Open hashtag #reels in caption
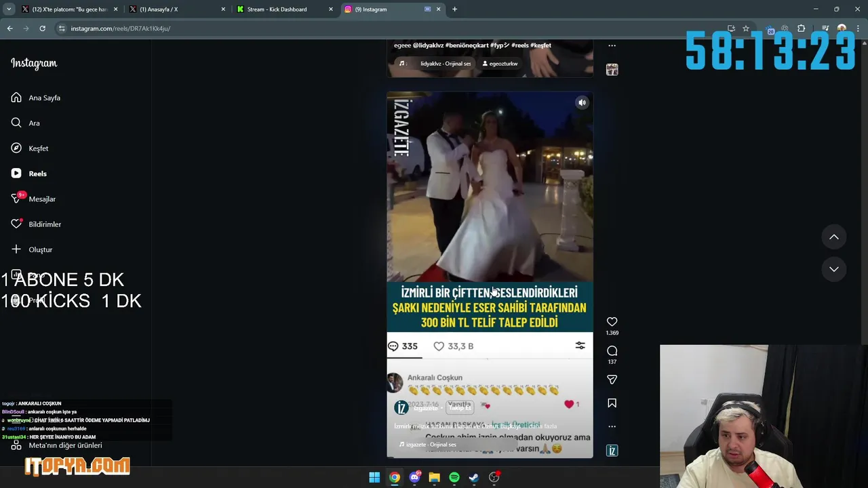Viewport: 868px width, 488px height. (520, 45)
